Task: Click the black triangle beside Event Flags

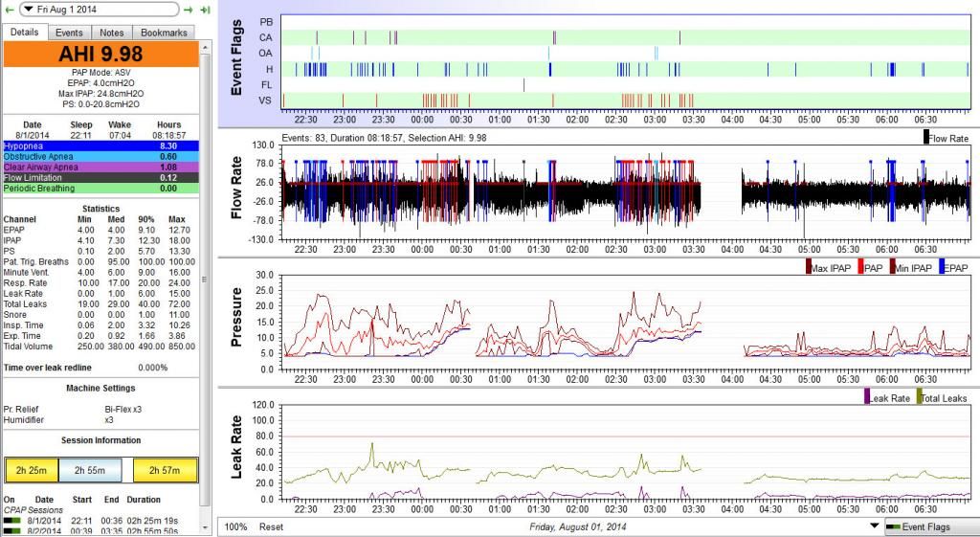Action: [874, 526]
